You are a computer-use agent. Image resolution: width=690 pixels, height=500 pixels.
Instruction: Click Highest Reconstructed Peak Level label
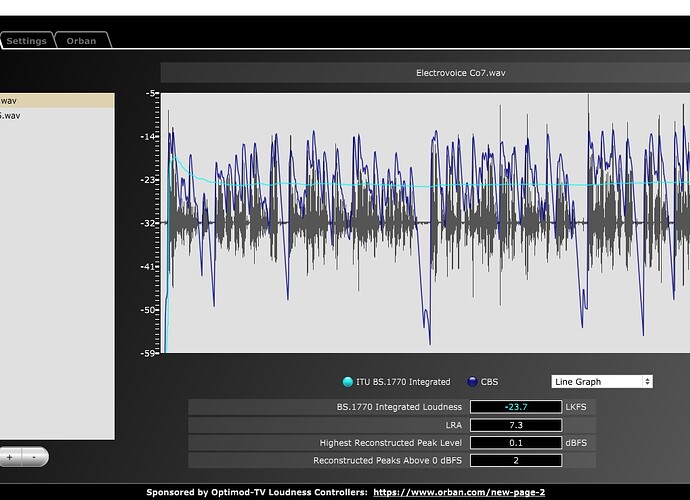[x=391, y=443]
